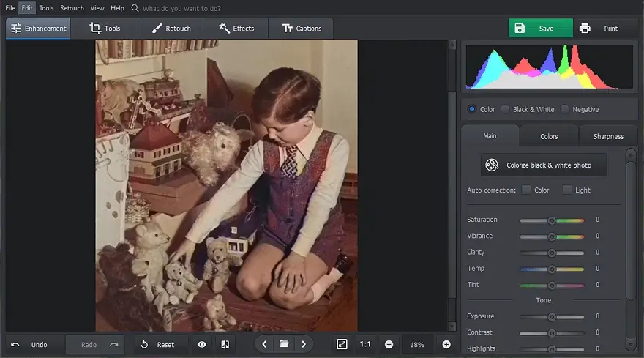Click the canvas scroll up arrow
644x358 pixels.
coord(452,45)
